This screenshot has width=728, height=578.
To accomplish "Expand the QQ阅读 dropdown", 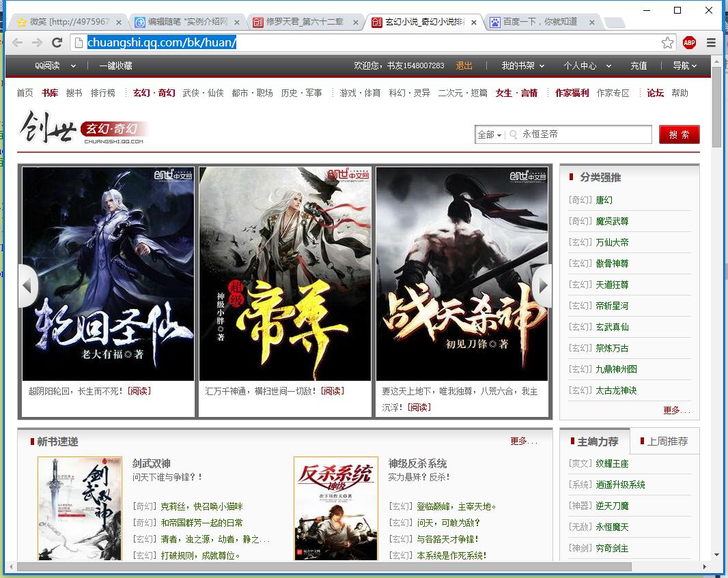I will (x=55, y=66).
